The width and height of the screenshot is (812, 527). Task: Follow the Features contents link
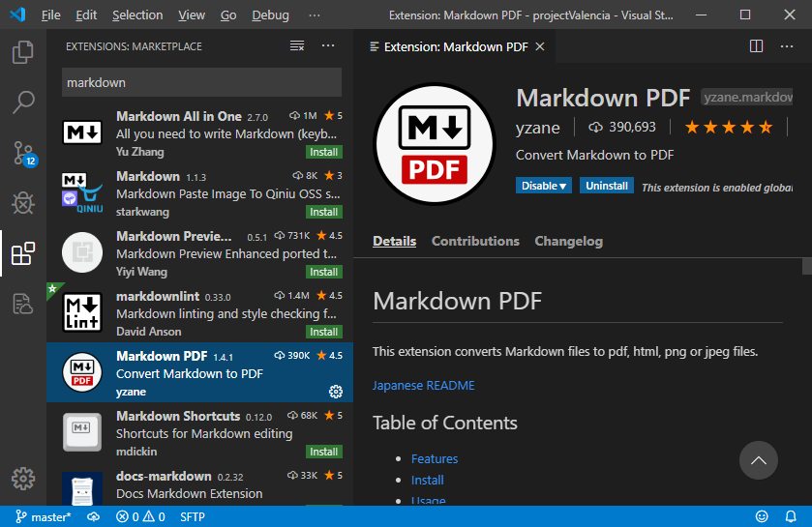[x=435, y=458]
